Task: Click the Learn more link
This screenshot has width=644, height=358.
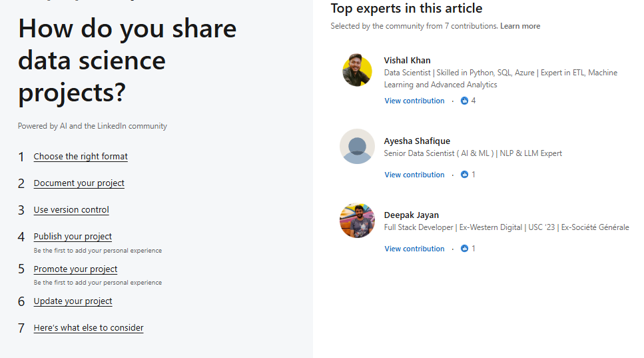Action: coord(520,26)
